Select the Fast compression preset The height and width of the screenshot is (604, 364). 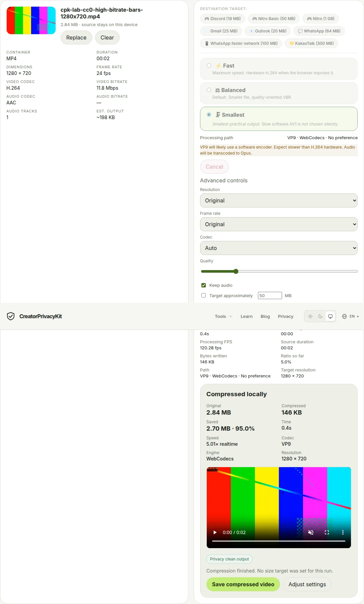279,69
